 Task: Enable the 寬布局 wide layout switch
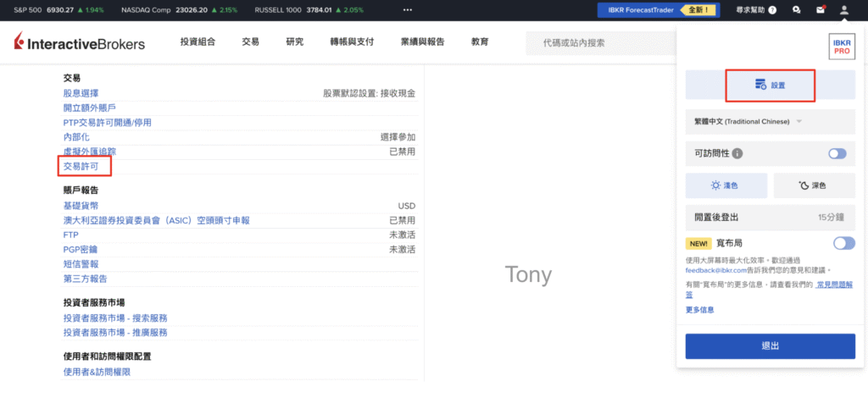(843, 243)
